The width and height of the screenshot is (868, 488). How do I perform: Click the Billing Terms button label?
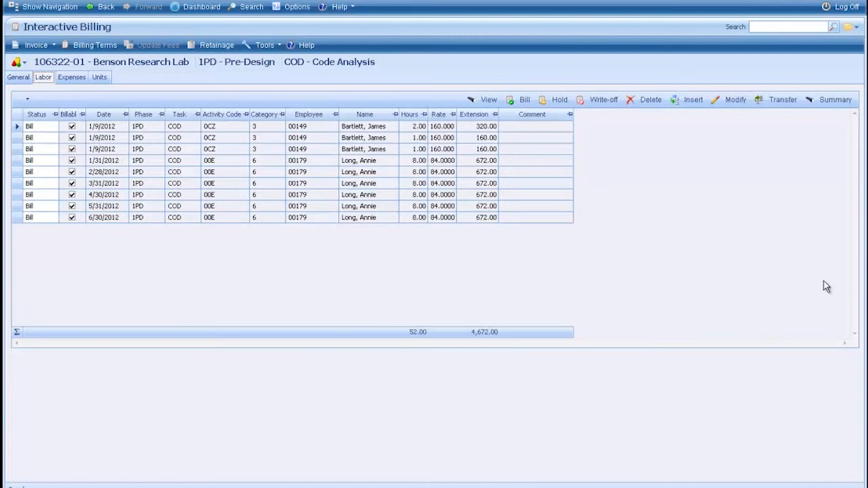point(95,45)
